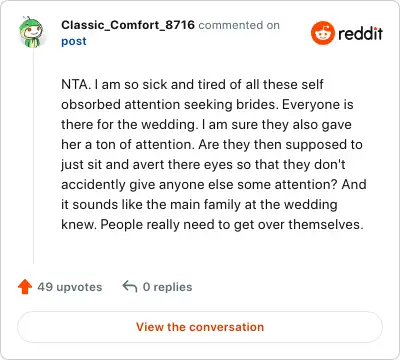Click the line "there for the wedding. I am sure"
Image resolution: width=400 pixels, height=360 pixels.
[x=206, y=125]
